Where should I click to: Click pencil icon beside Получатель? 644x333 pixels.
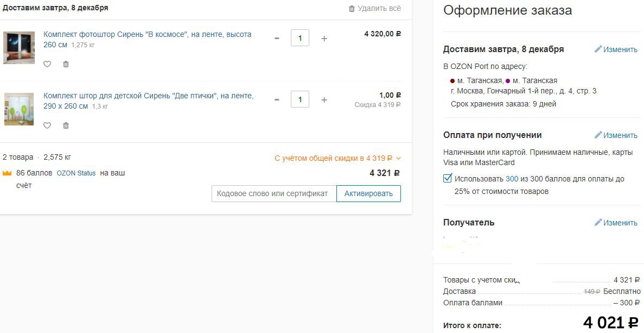(598, 222)
